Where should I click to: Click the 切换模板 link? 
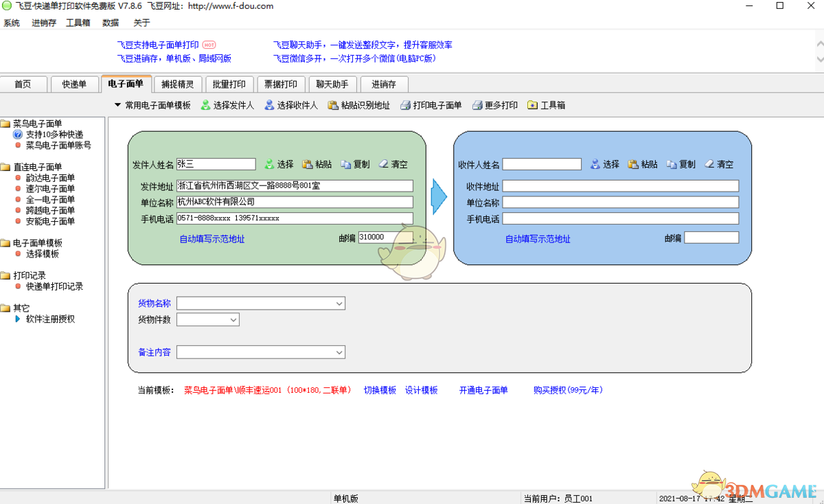pyautogui.click(x=380, y=390)
